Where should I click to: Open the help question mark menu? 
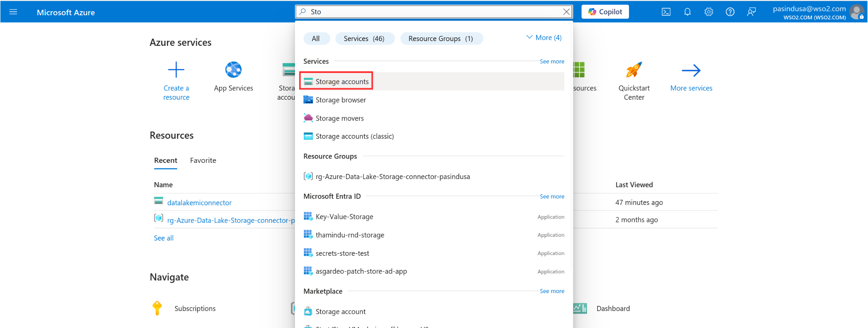click(x=730, y=12)
